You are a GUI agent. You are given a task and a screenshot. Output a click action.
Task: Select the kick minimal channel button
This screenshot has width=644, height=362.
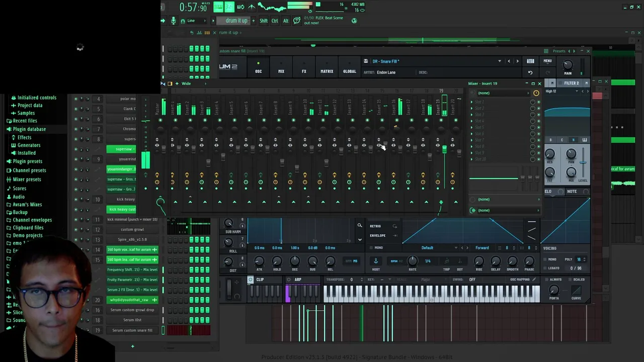coord(132,219)
